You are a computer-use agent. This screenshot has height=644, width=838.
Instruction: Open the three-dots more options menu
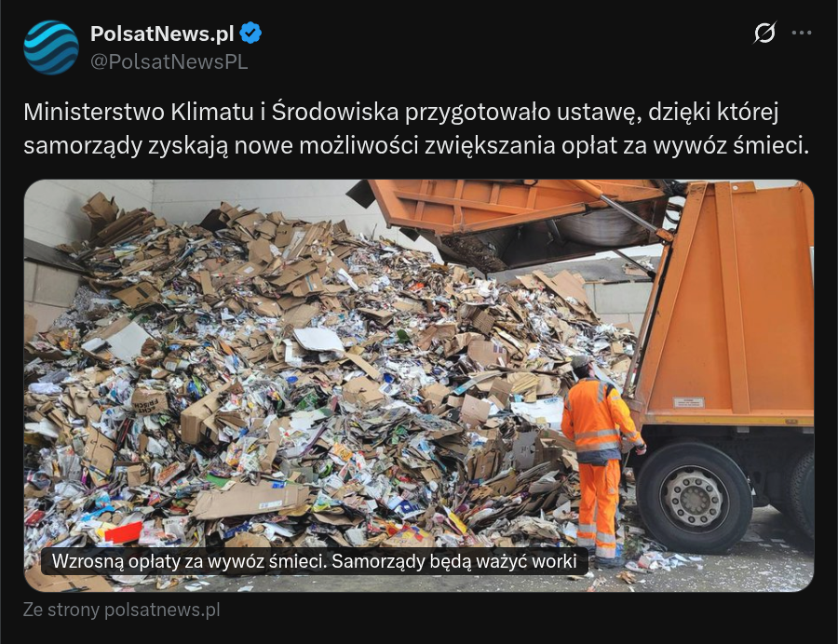tap(802, 33)
